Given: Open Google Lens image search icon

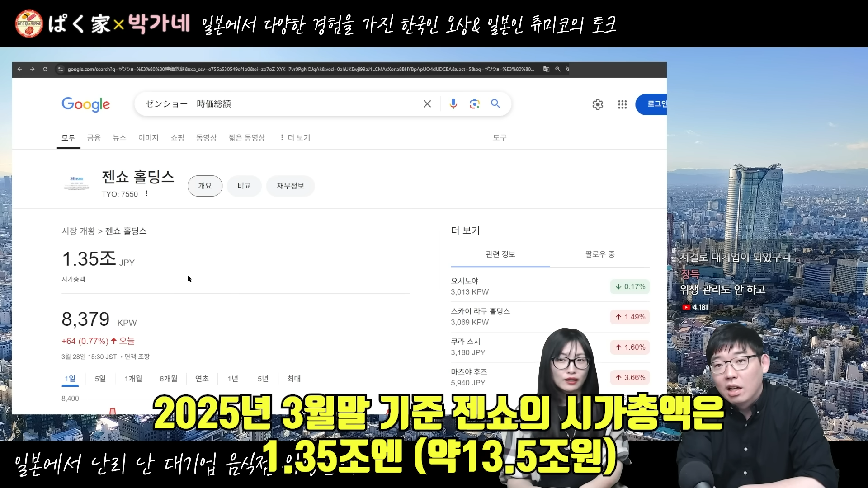Looking at the screenshot, I should (x=475, y=104).
